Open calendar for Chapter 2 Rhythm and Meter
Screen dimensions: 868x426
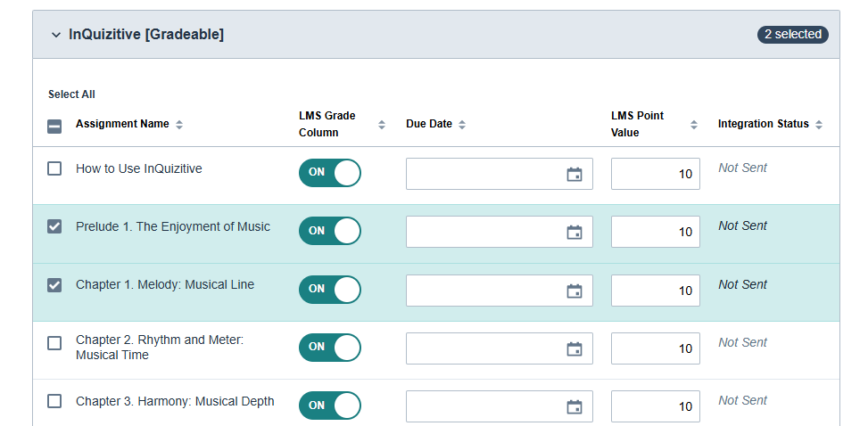575,348
